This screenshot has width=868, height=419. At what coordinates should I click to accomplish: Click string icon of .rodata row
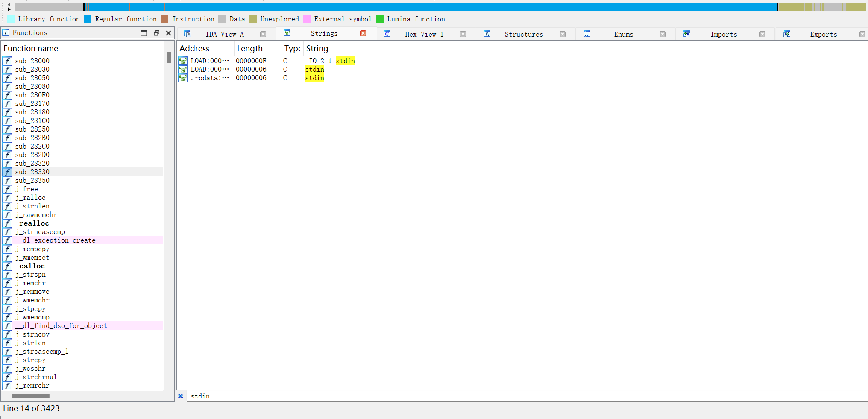click(x=183, y=78)
